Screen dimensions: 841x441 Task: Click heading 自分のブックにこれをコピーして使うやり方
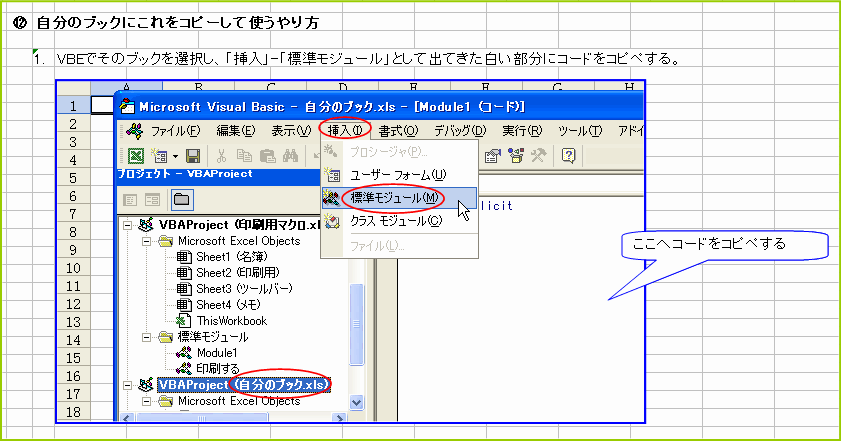tap(178, 23)
